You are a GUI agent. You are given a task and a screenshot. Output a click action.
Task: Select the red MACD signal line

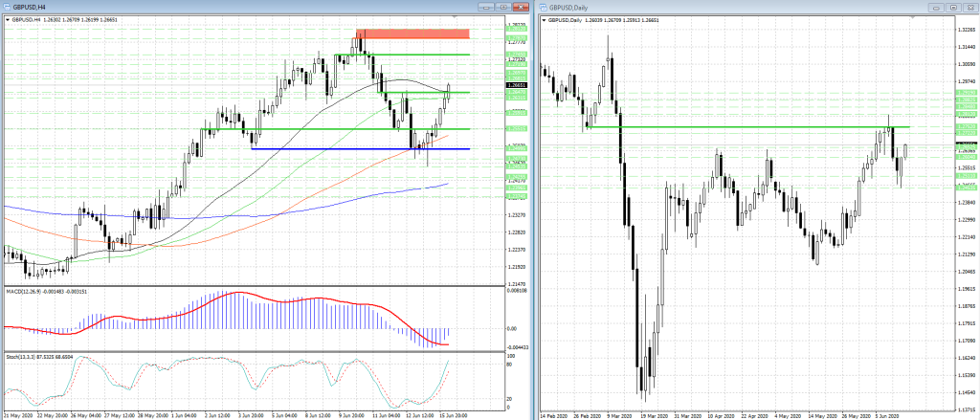[x=237, y=293]
